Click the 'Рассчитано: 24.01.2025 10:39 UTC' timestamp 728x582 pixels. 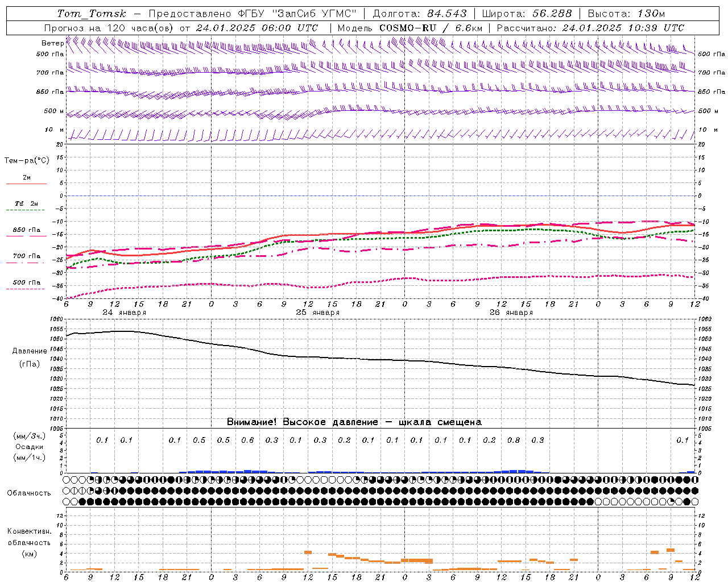pos(590,28)
